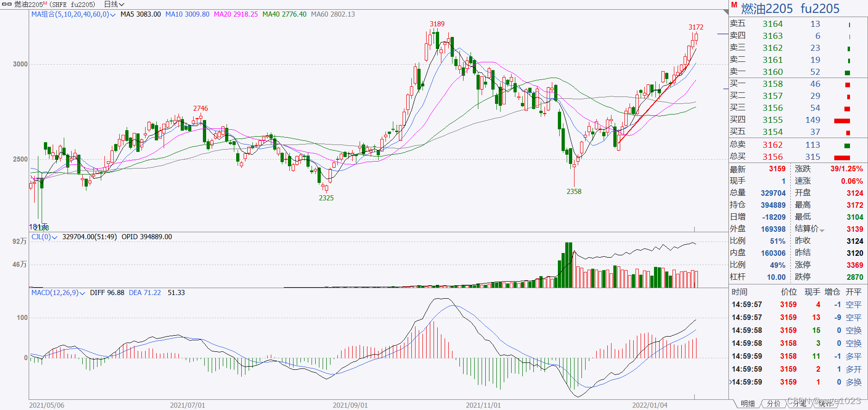Click the OPID 394889.00 label
Screen dimensions: 868x410
[x=147, y=237]
